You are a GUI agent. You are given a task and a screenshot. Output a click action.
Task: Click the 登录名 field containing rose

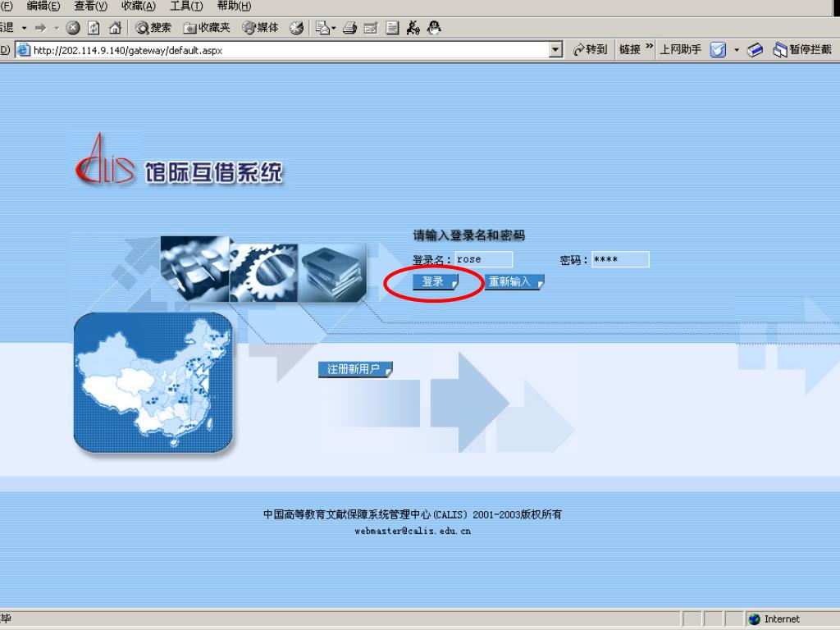(x=484, y=259)
